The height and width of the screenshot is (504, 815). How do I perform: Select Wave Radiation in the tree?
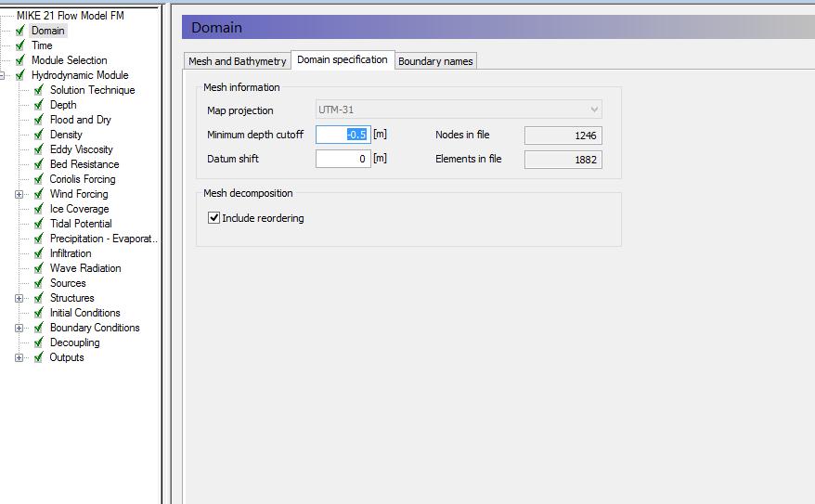tap(85, 268)
